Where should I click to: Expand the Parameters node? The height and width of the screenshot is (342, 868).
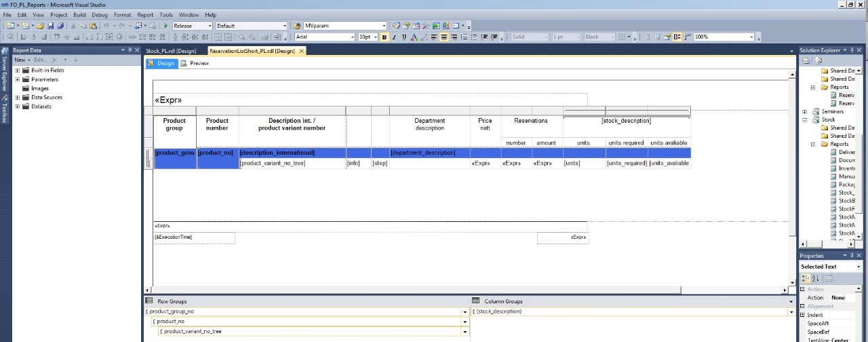pos(18,79)
